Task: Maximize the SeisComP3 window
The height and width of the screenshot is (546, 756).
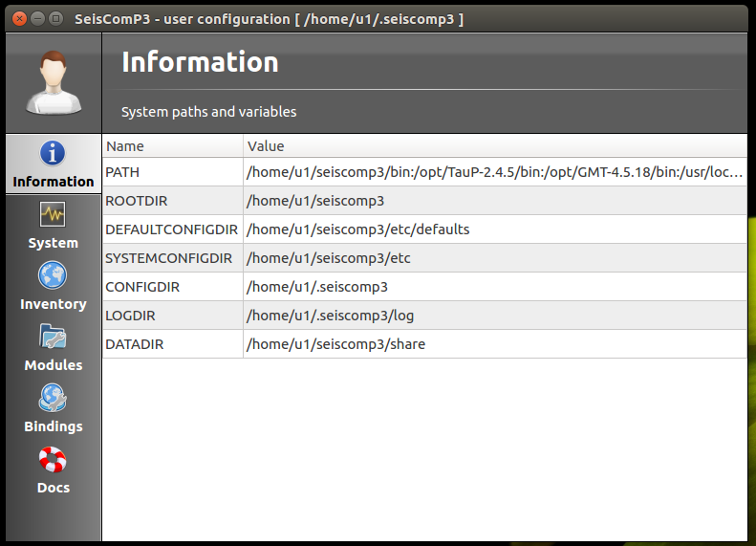Action: pyautogui.click(x=56, y=19)
